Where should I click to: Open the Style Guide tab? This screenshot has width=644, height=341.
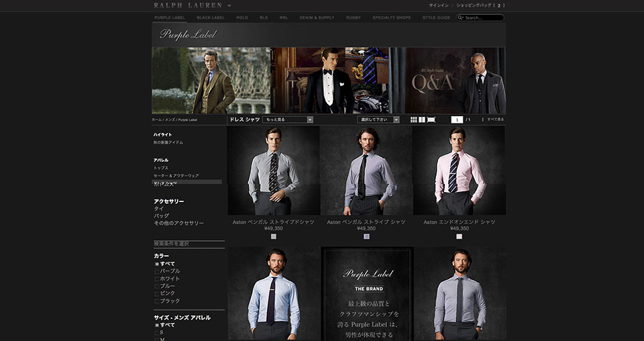[x=436, y=17]
